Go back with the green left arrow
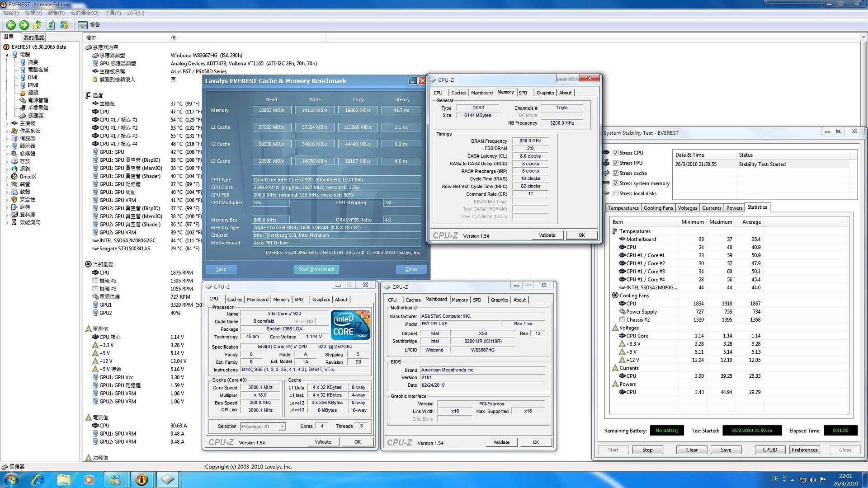This screenshot has width=868, height=488. click(x=11, y=25)
